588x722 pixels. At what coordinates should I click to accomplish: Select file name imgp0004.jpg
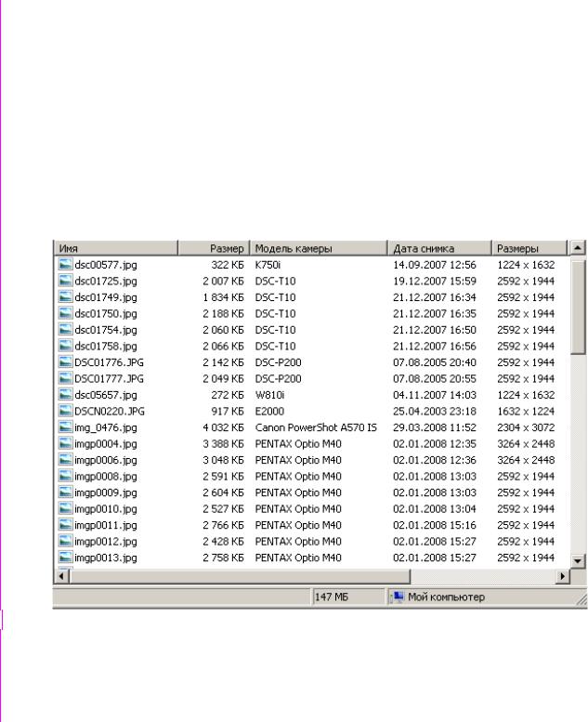click(x=106, y=444)
